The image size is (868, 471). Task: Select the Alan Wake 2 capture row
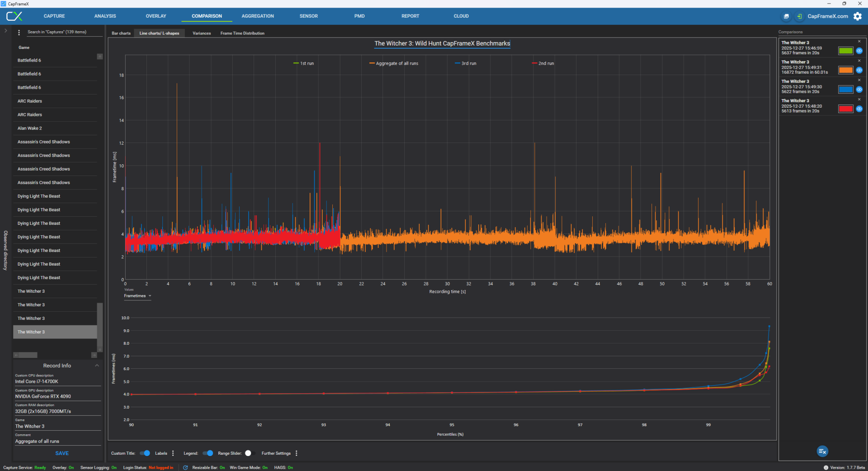coord(55,128)
